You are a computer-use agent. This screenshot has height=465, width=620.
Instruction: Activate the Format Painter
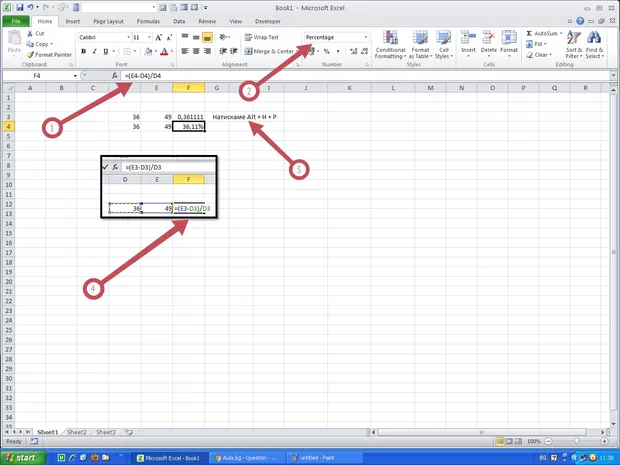click(x=49, y=55)
